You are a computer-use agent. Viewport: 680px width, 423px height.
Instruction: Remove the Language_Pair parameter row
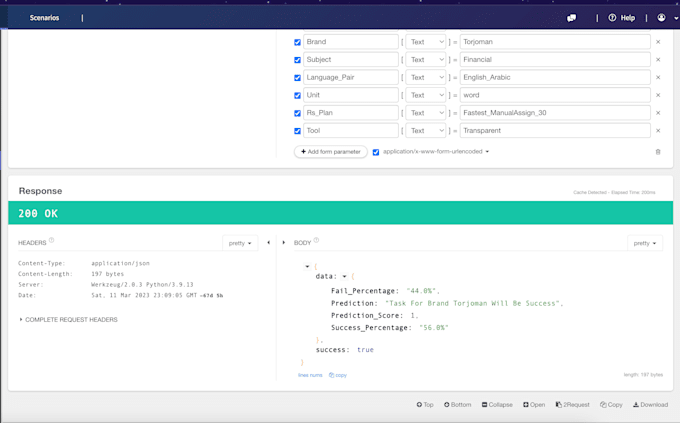pyautogui.click(x=658, y=78)
